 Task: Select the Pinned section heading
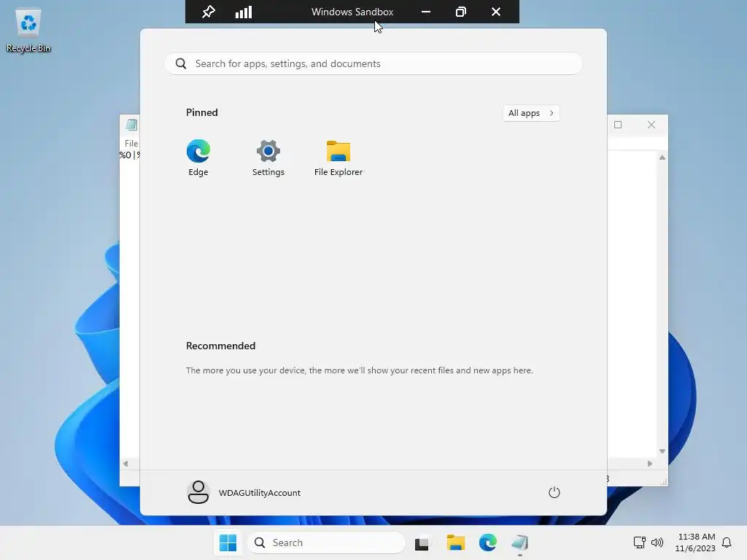(x=202, y=112)
